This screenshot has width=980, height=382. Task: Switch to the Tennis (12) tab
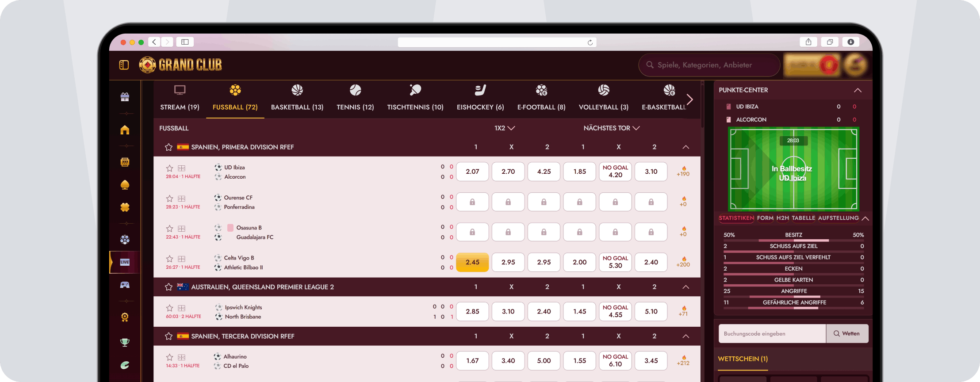pos(355,99)
